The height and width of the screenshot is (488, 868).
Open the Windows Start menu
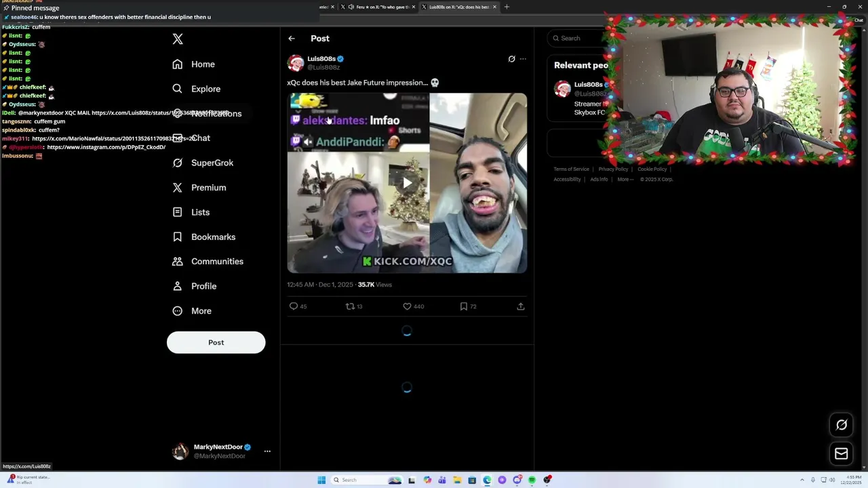(321, 480)
